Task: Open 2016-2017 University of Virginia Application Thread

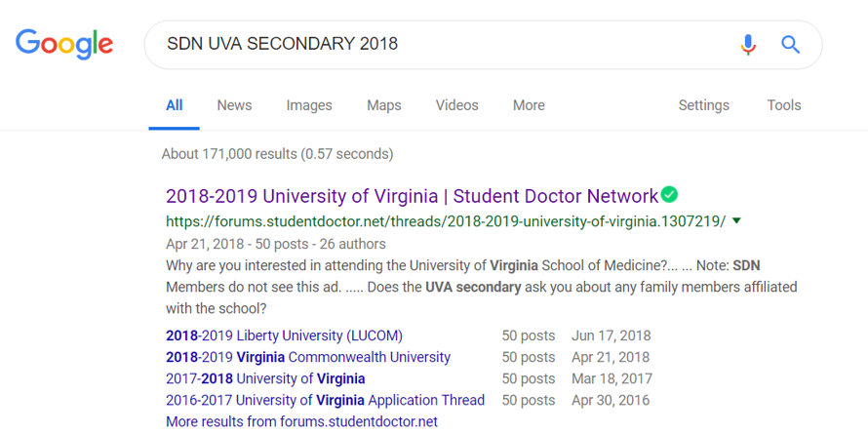Action: pos(325,400)
